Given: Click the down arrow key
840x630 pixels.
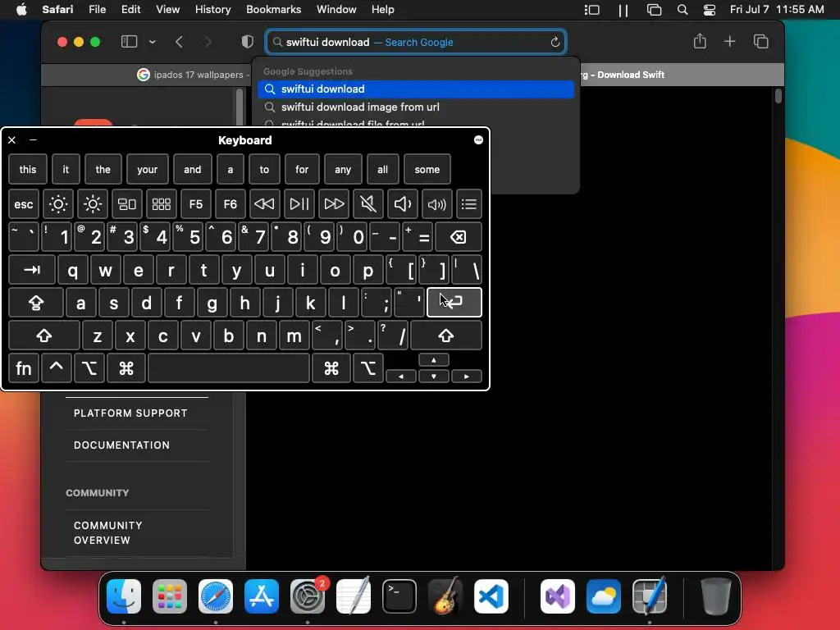Looking at the screenshot, I should point(433,376).
